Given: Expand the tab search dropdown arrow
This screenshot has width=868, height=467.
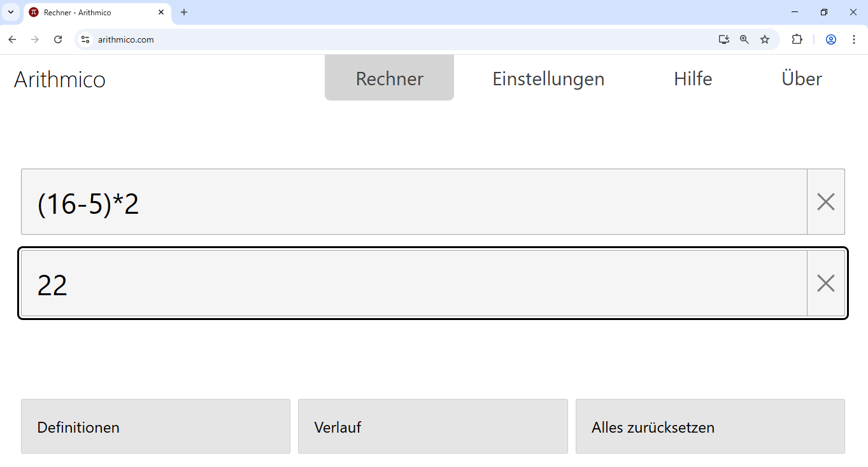Looking at the screenshot, I should [11, 12].
